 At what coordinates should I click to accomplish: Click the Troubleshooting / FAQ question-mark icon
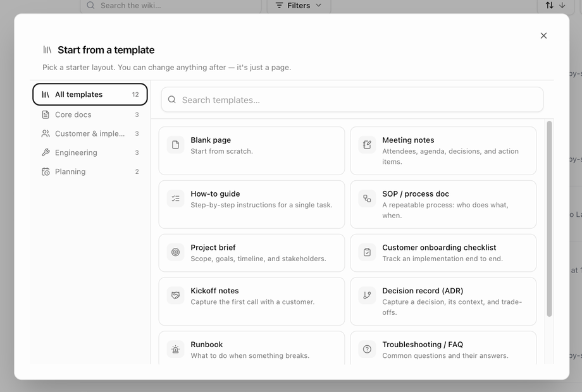[367, 349]
